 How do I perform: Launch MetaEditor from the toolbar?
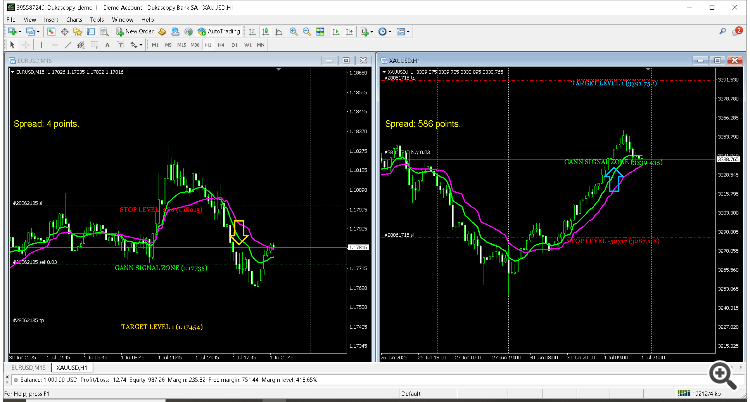pyautogui.click(x=162, y=32)
